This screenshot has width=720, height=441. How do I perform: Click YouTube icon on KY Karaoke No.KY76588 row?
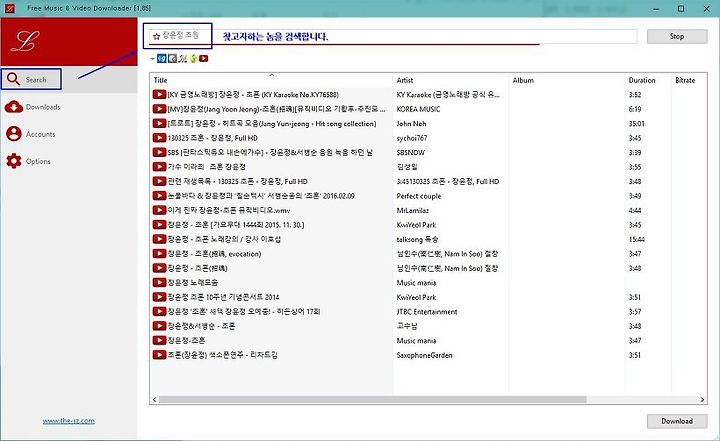click(x=159, y=95)
